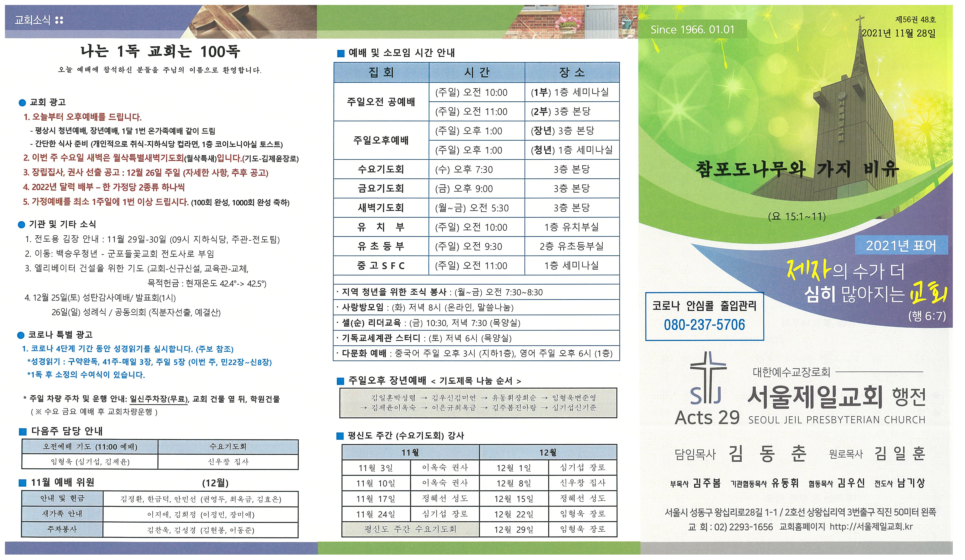
Task: Click '심기섭 장로' in the 12월 1일 row
Action: (x=583, y=468)
